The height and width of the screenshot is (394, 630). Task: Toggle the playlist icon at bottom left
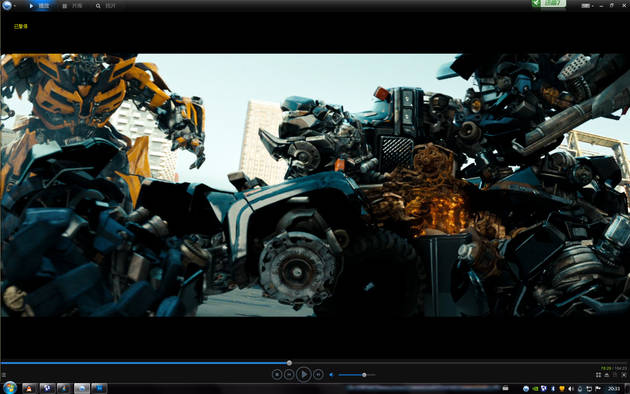tap(4, 375)
